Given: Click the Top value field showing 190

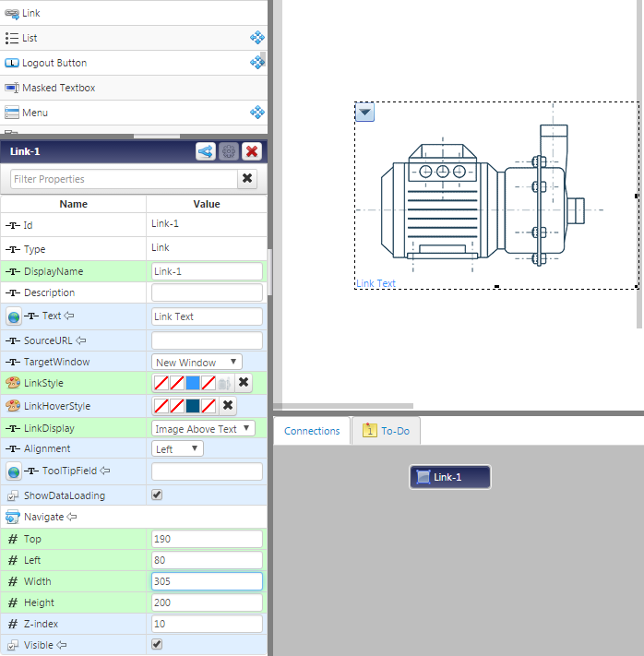Looking at the screenshot, I should coord(207,539).
